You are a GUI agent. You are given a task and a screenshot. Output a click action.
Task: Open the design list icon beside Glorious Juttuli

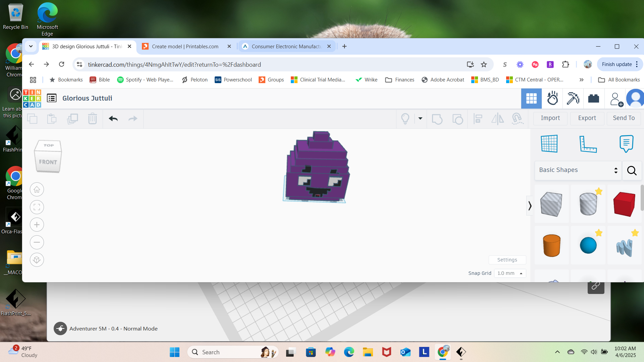[x=52, y=98]
